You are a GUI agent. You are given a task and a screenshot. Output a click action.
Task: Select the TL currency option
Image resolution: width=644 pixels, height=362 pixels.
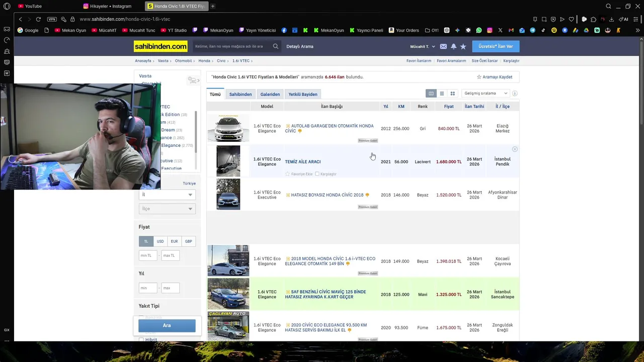click(x=146, y=241)
